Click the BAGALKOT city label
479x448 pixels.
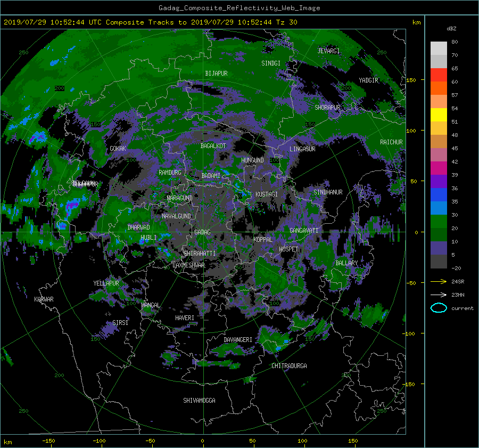[213, 146]
